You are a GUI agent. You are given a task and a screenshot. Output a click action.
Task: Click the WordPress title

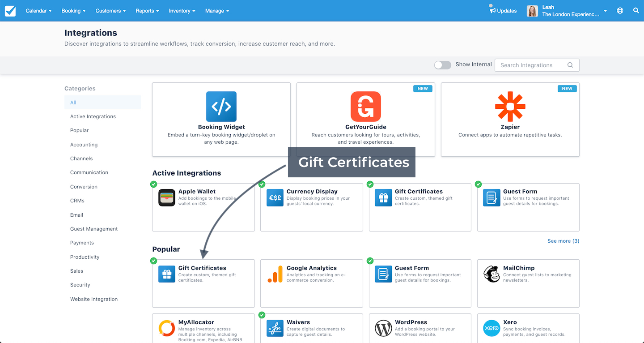click(x=411, y=322)
